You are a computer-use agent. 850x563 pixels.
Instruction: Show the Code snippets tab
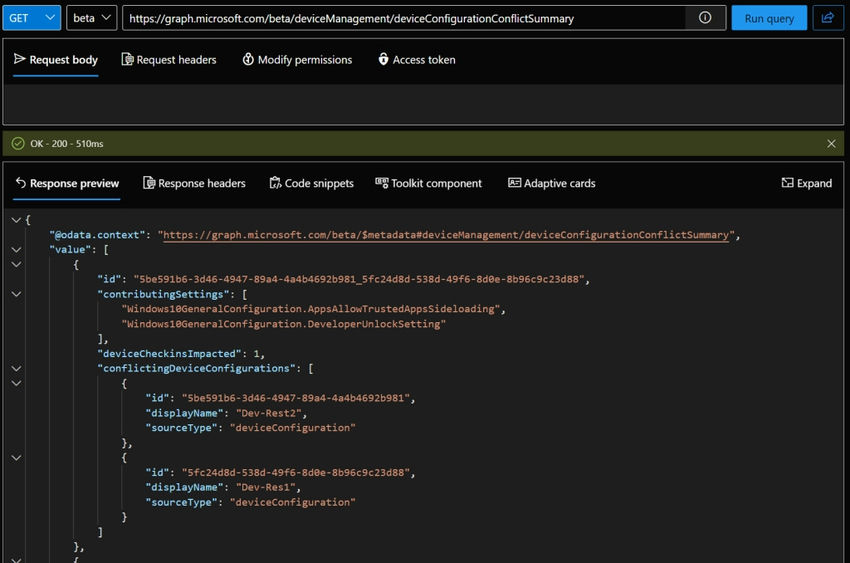[311, 183]
